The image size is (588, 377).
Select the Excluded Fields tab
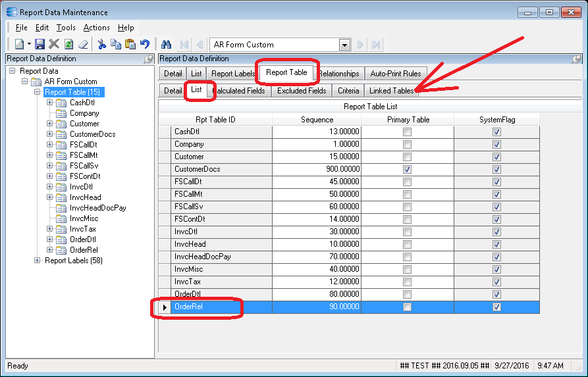tap(301, 91)
